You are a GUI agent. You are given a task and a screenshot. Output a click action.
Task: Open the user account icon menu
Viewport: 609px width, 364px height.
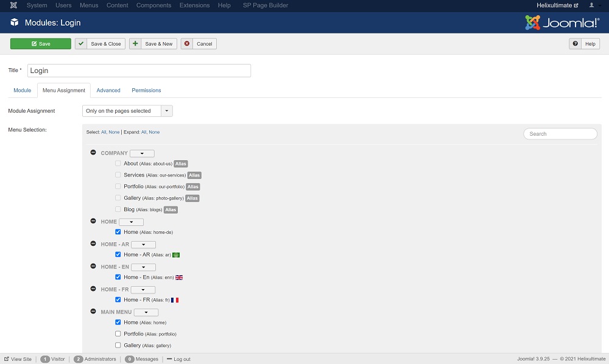click(591, 5)
